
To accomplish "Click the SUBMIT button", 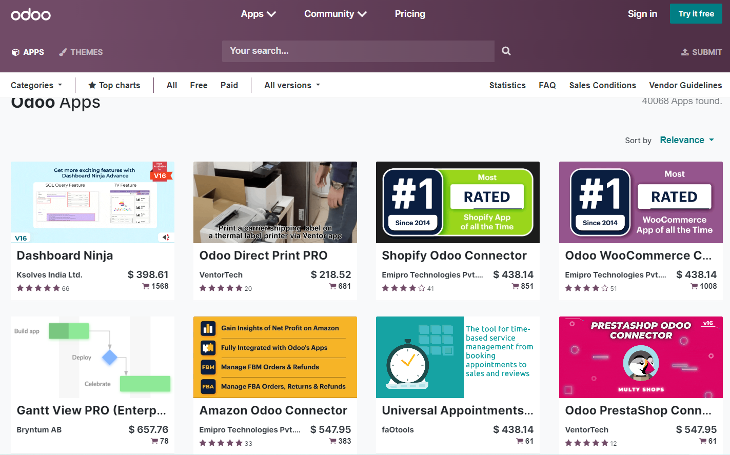I will 701,52.
